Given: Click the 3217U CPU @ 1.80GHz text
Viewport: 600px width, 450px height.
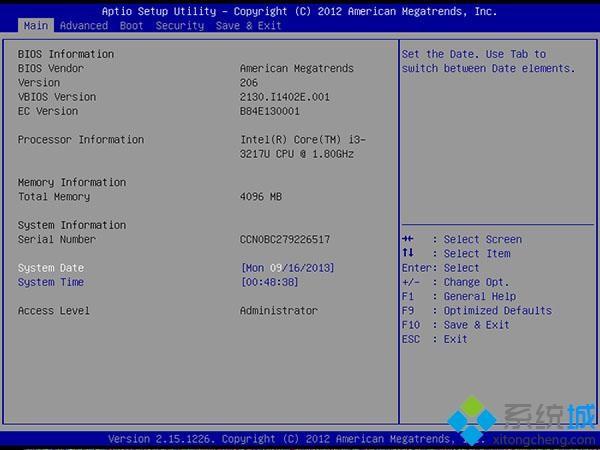Looking at the screenshot, I should (x=297, y=154).
